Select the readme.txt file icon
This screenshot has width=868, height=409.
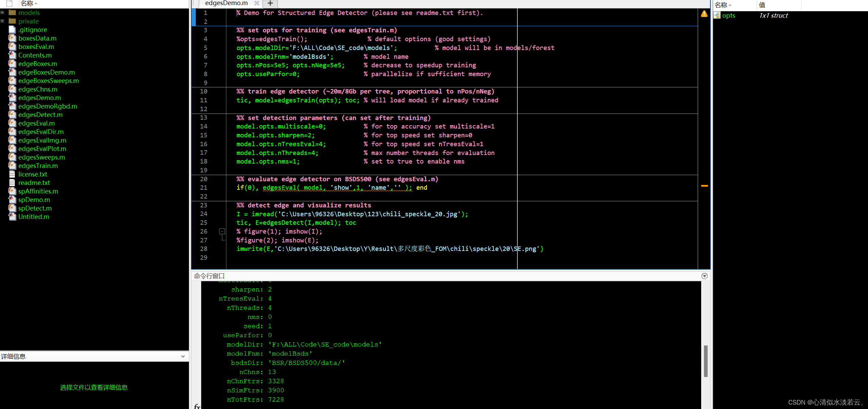tap(12, 183)
